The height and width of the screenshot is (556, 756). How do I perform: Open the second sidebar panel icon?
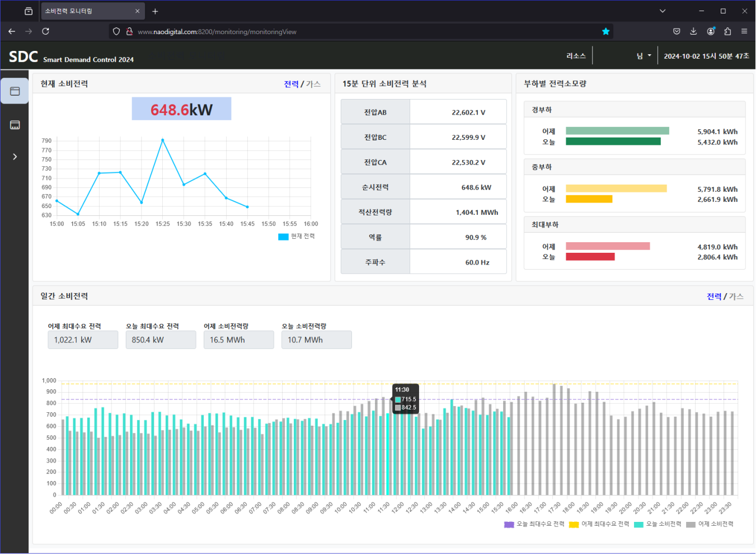(15, 125)
